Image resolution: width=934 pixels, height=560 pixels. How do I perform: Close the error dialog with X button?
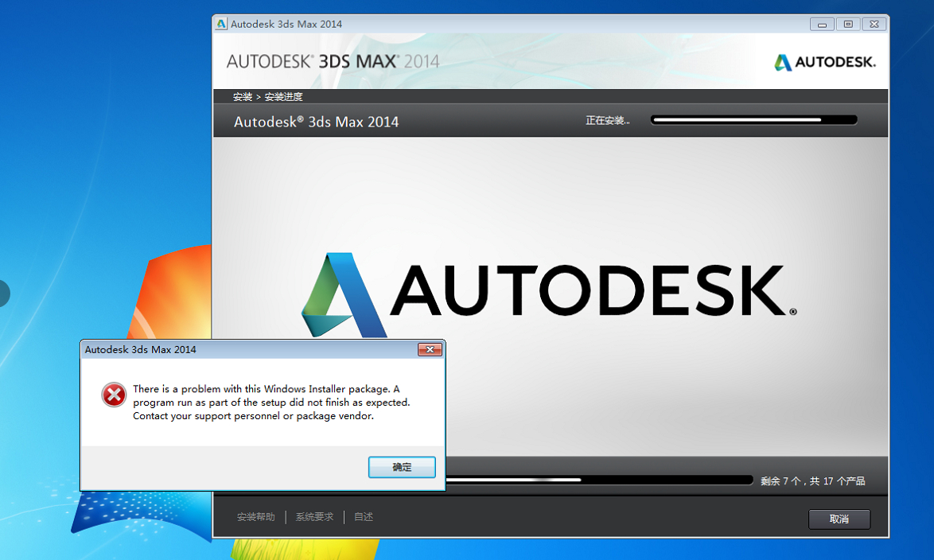pos(430,350)
